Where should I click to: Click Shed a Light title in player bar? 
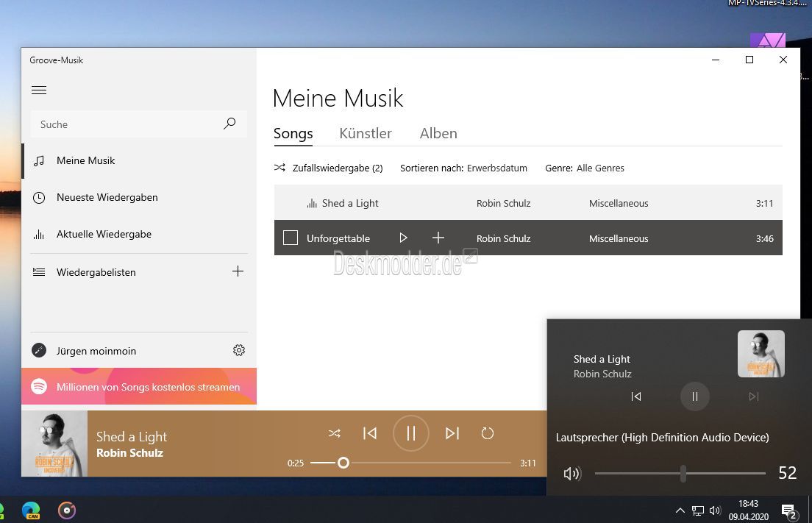pyautogui.click(x=132, y=437)
